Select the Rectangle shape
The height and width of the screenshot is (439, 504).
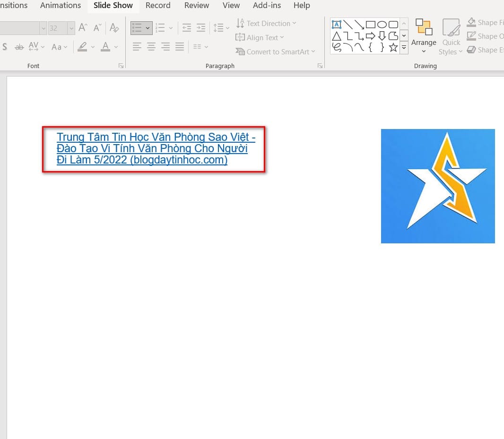[x=371, y=25]
